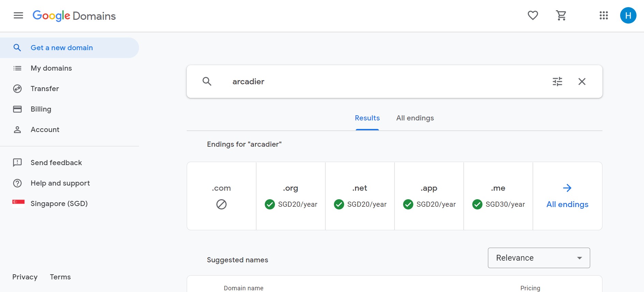The image size is (644, 292).
Task: Open the Transfer page
Action: [x=45, y=89]
